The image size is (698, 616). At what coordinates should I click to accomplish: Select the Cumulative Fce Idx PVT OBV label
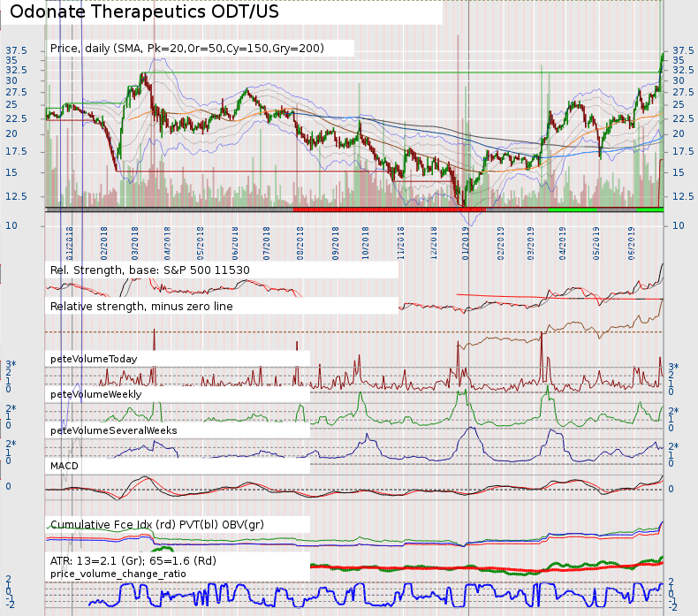(x=157, y=524)
